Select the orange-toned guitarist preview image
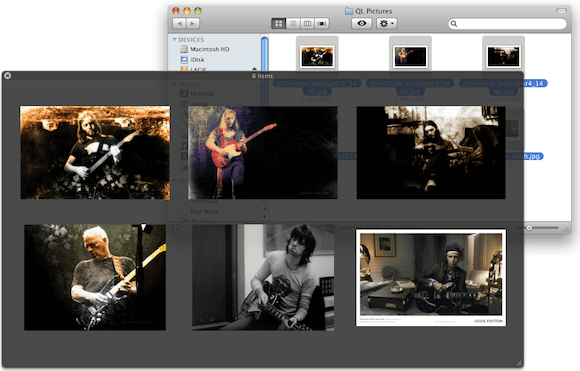Screen dimensions: 580x371 (x=95, y=153)
